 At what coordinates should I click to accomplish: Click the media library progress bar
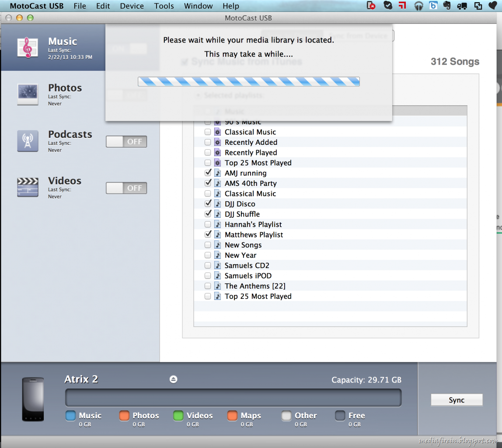pyautogui.click(x=248, y=81)
